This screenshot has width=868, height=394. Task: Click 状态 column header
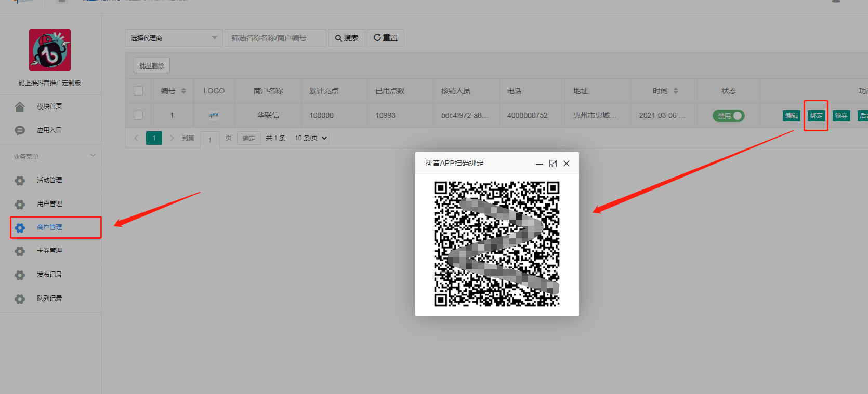(x=729, y=91)
